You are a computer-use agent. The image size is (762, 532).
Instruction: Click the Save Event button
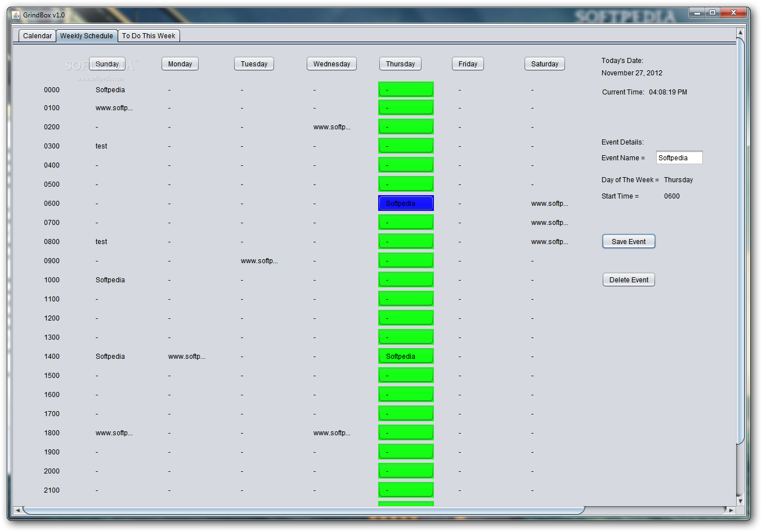click(629, 242)
